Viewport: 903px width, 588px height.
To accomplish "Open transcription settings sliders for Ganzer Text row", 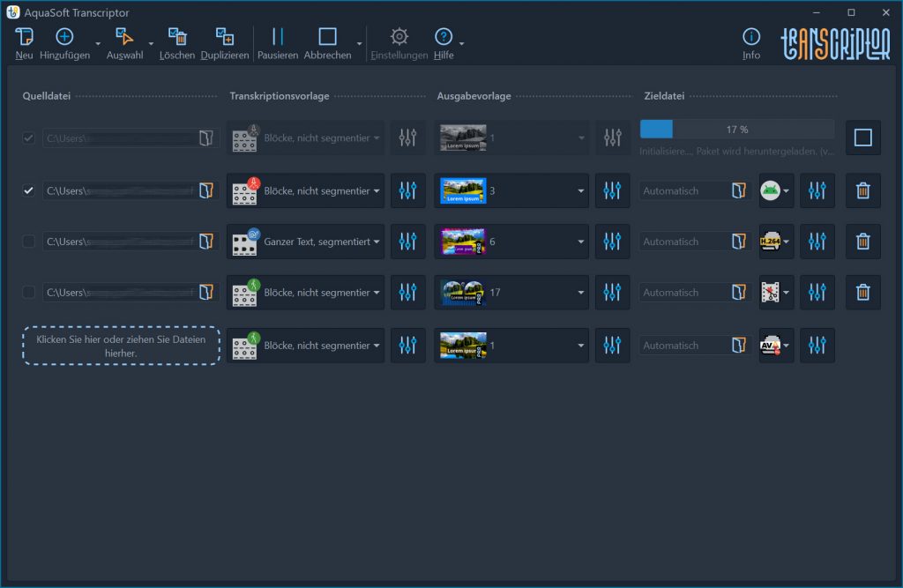I will coord(407,242).
